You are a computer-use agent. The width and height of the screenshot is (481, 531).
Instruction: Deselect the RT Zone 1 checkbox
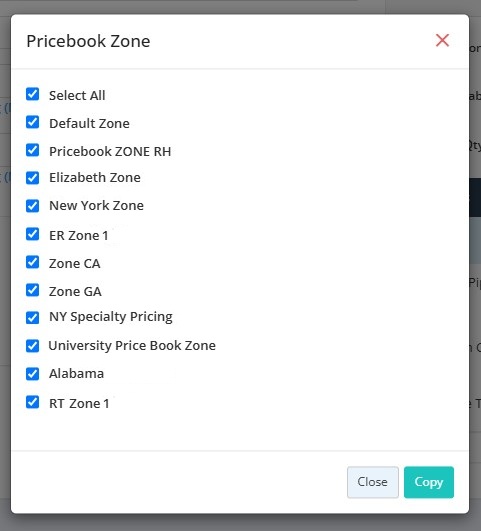point(33,402)
